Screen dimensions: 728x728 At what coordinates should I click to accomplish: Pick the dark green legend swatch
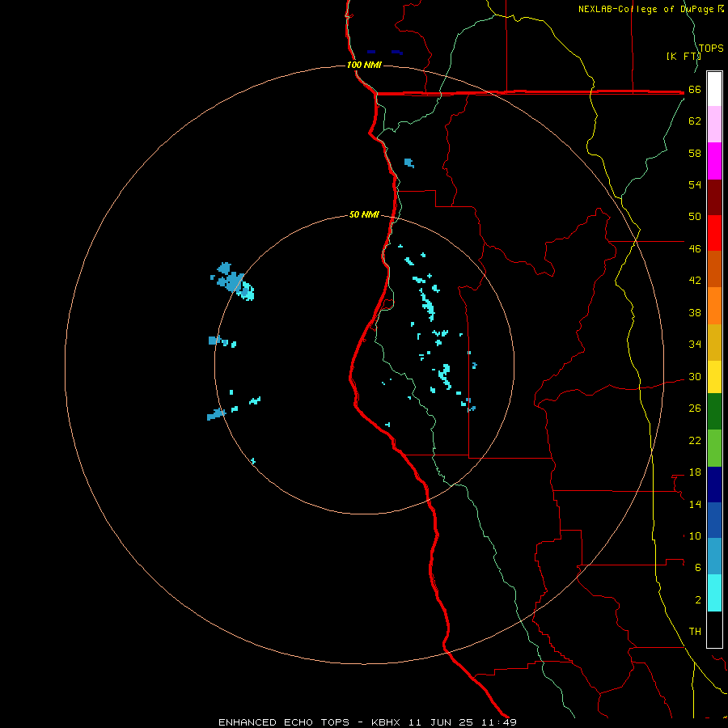pos(714,412)
